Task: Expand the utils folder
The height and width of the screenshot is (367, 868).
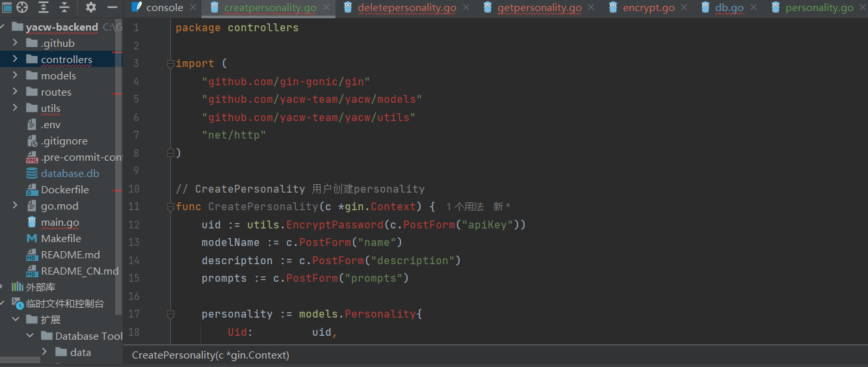Action: tap(15, 108)
